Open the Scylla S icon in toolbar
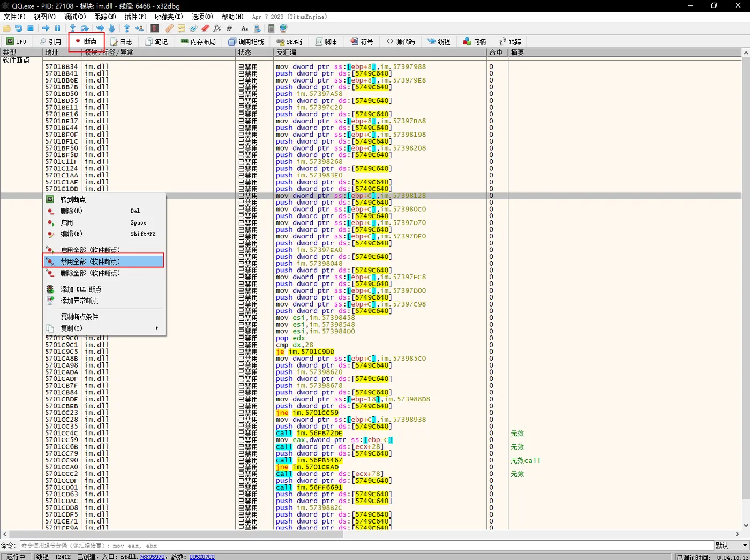The height and width of the screenshot is (560, 750). coord(154,28)
